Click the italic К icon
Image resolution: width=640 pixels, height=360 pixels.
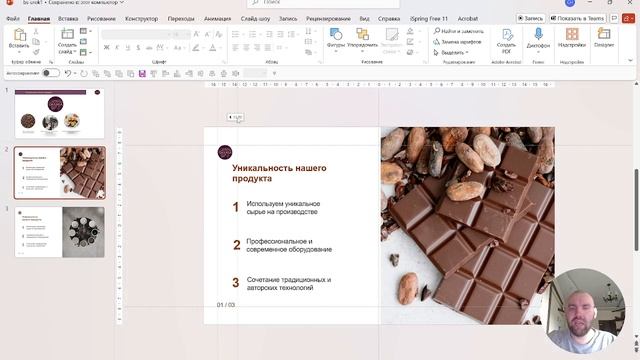point(117,48)
